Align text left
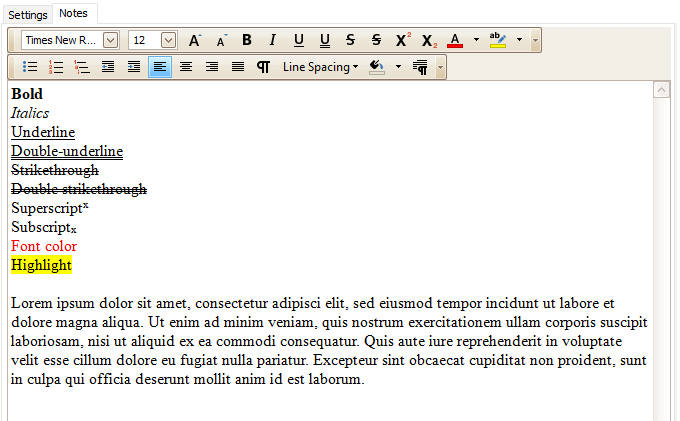This screenshot has width=680, height=421. click(x=160, y=67)
